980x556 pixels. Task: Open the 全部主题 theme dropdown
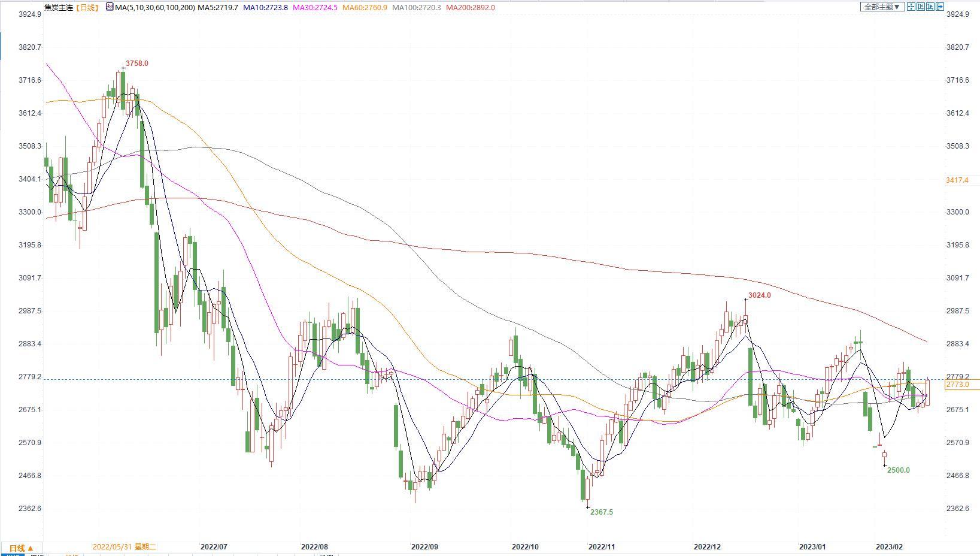click(x=882, y=7)
